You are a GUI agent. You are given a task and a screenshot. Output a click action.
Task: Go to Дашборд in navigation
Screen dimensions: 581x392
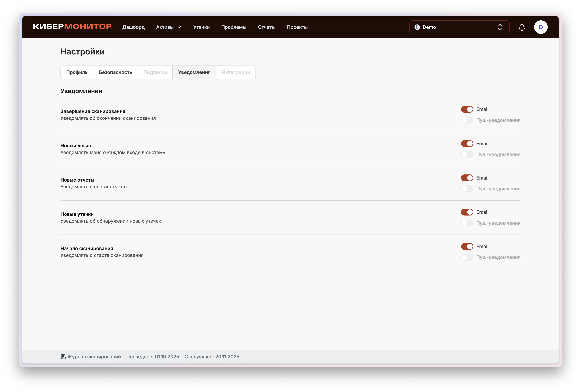coord(133,27)
